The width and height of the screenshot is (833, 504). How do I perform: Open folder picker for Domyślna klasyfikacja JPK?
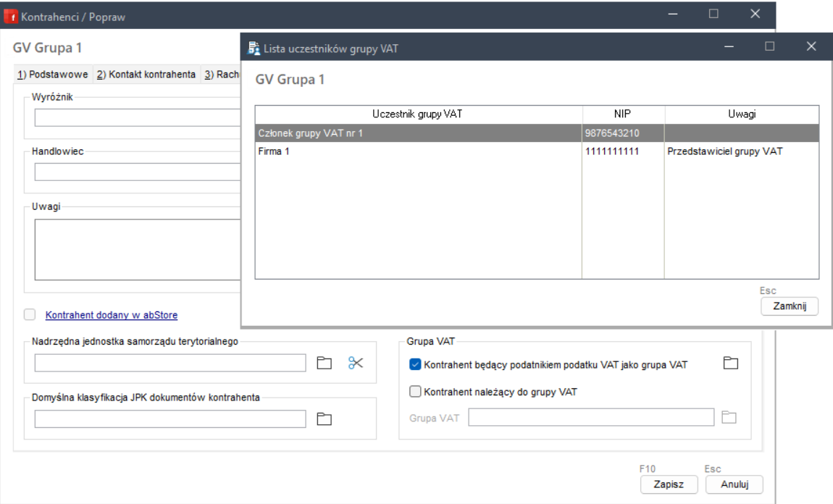click(324, 419)
